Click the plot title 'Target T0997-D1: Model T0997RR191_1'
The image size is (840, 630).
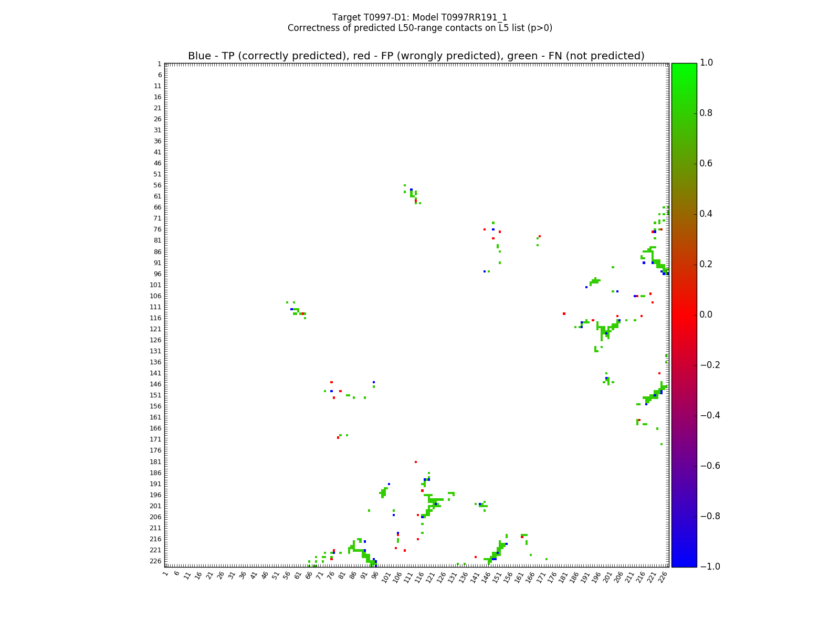click(x=419, y=17)
